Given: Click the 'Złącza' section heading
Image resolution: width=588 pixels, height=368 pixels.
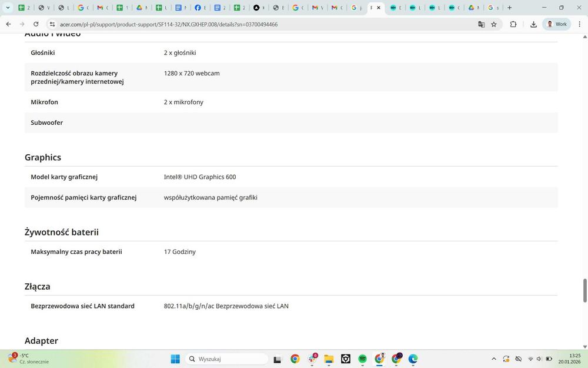Looking at the screenshot, I should (x=37, y=287).
